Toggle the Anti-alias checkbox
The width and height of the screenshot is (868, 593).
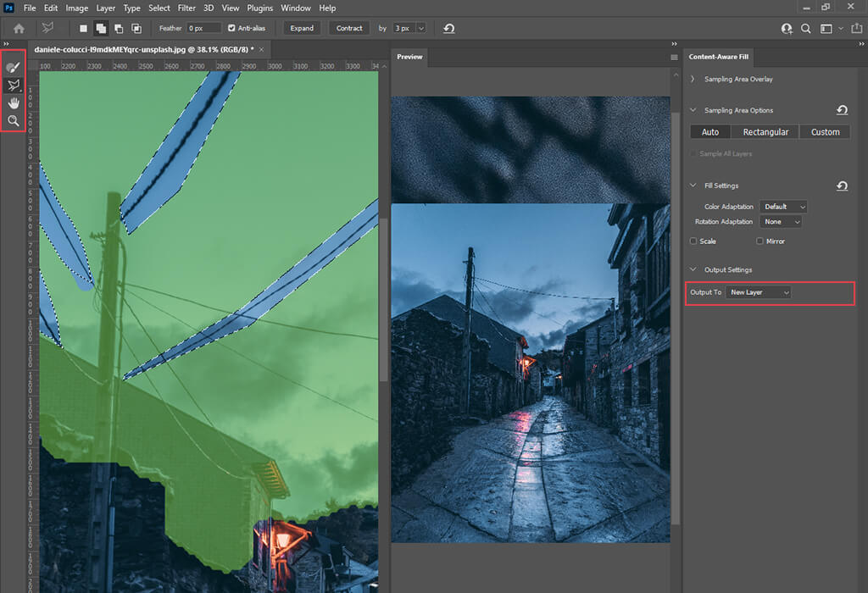231,28
